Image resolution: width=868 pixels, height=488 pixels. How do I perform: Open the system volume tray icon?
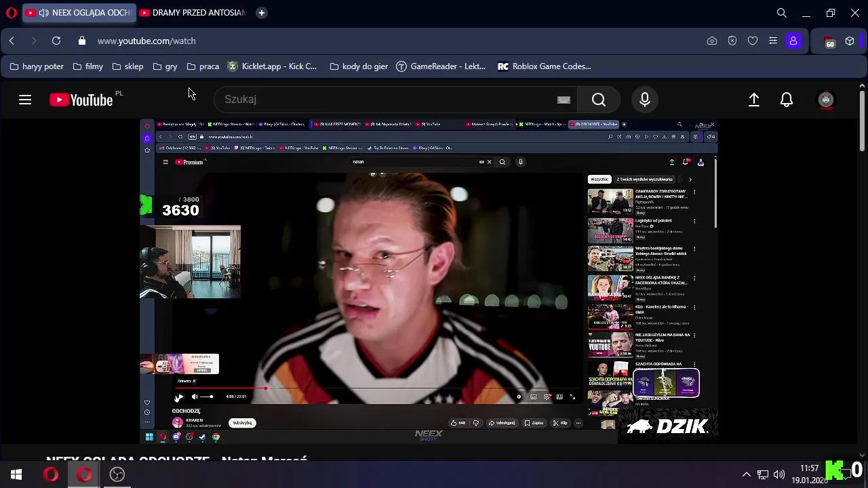click(779, 474)
